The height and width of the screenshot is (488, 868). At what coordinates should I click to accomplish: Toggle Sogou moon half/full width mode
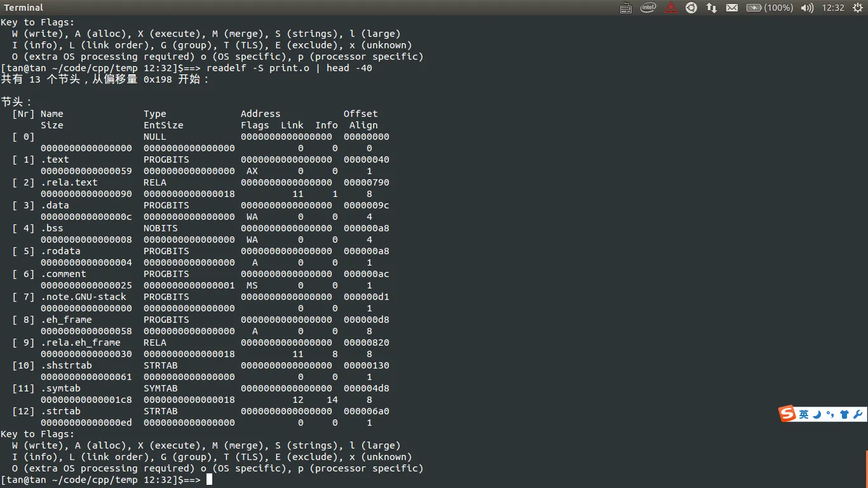point(818,414)
